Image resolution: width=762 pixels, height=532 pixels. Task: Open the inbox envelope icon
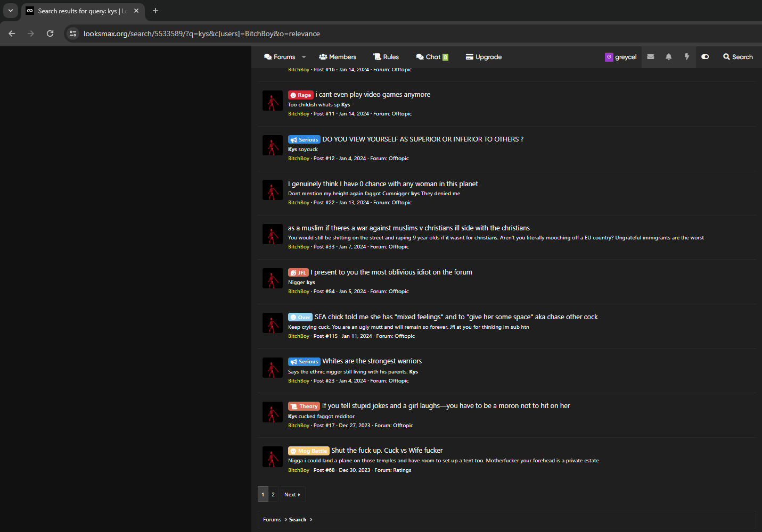pos(651,57)
